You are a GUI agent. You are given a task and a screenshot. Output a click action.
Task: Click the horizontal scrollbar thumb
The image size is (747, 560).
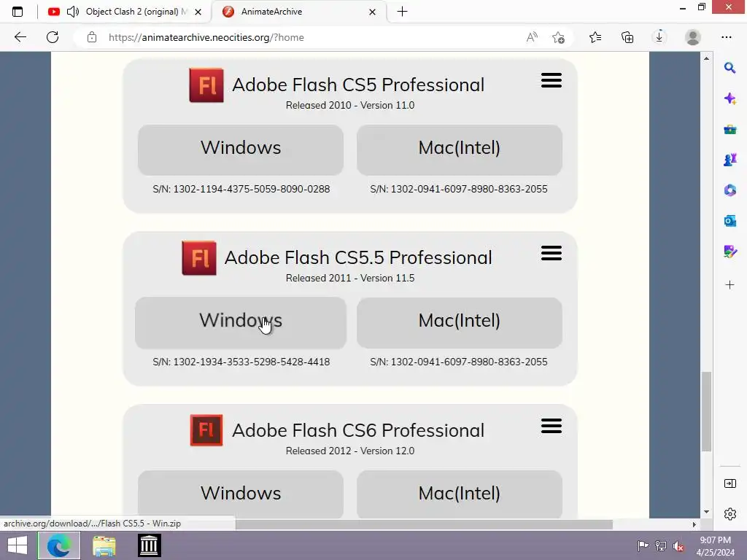pyautogui.click(x=424, y=524)
